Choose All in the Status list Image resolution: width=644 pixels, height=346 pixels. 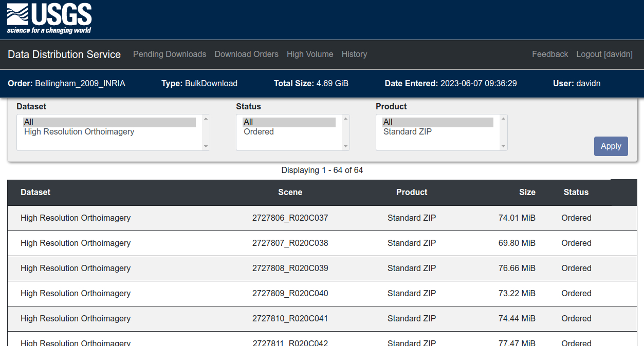[x=249, y=122]
